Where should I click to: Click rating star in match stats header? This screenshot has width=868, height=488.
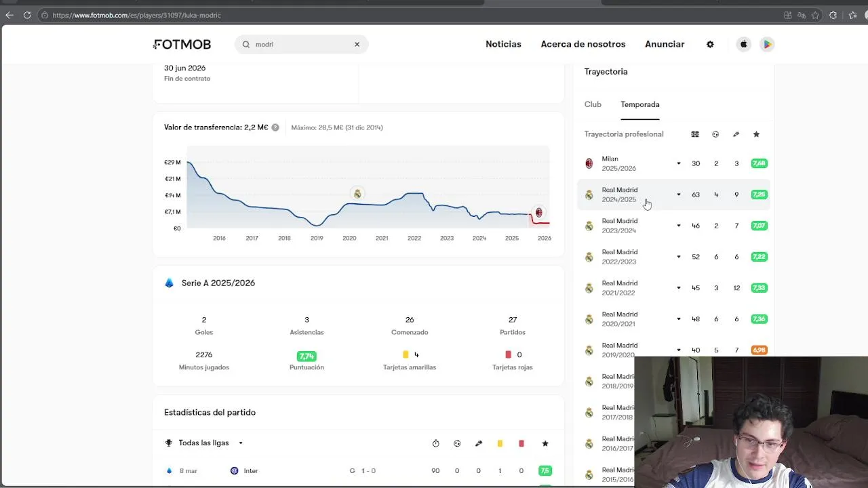545,443
